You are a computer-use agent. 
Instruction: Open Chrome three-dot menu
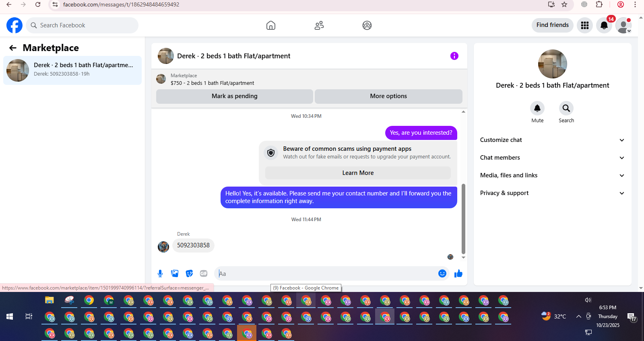(x=635, y=4)
